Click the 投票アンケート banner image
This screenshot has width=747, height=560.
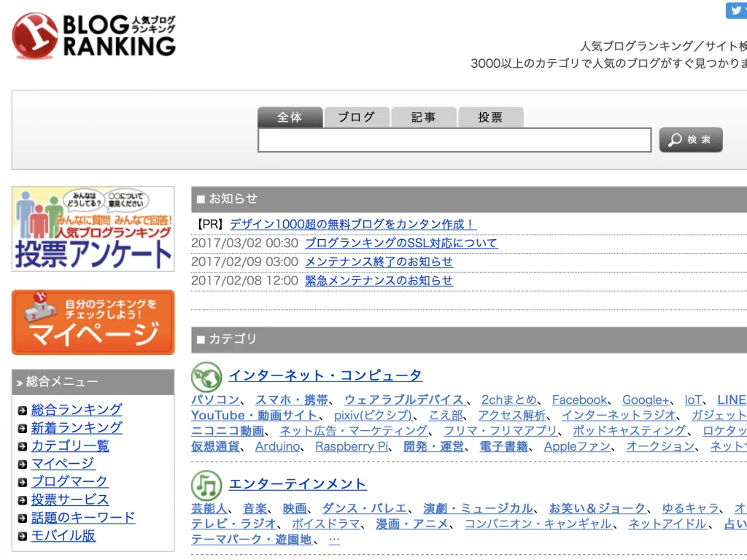click(93, 229)
